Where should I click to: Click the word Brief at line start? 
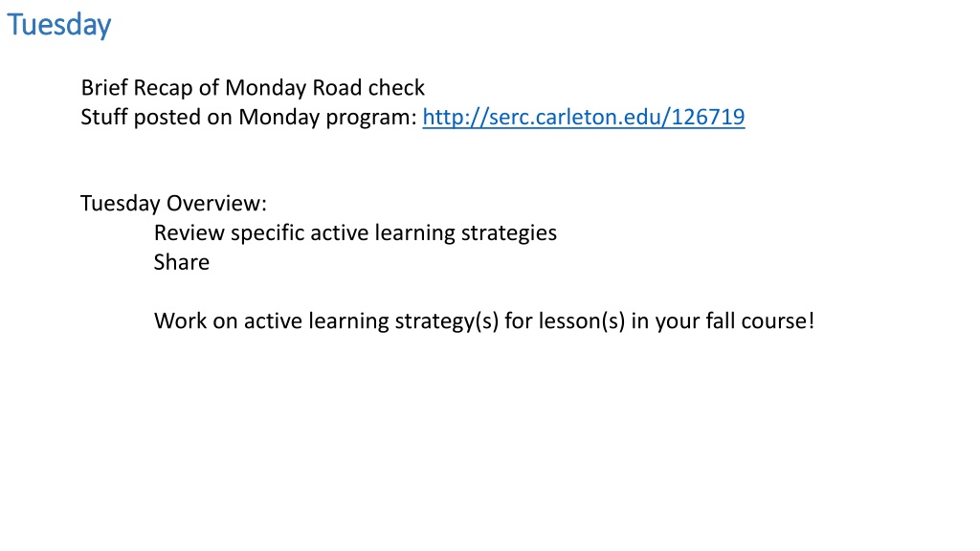click(103, 87)
